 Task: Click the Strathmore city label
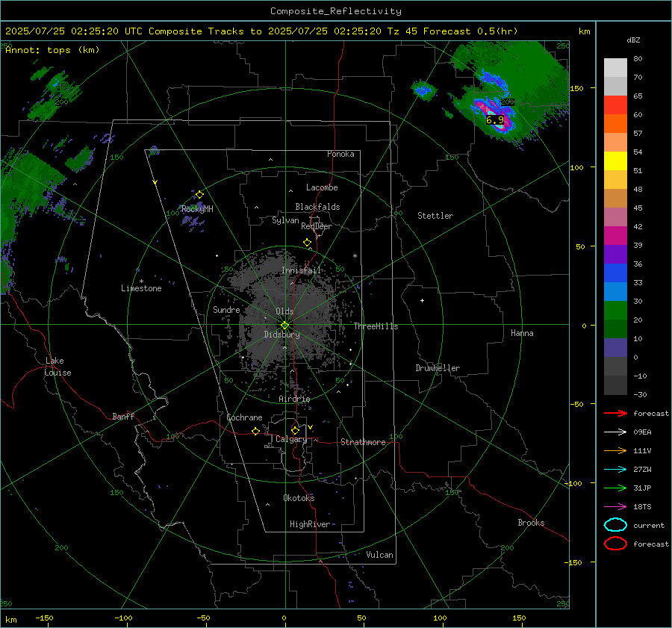(363, 442)
